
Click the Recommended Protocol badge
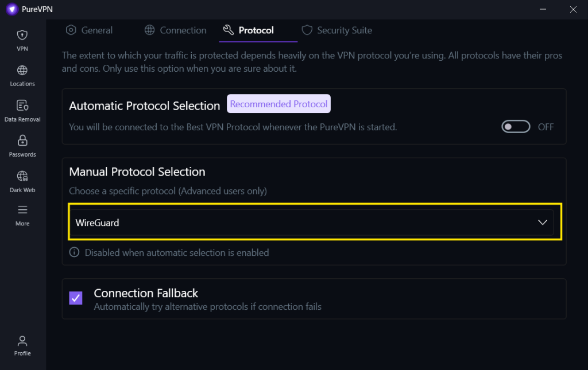[x=278, y=104]
